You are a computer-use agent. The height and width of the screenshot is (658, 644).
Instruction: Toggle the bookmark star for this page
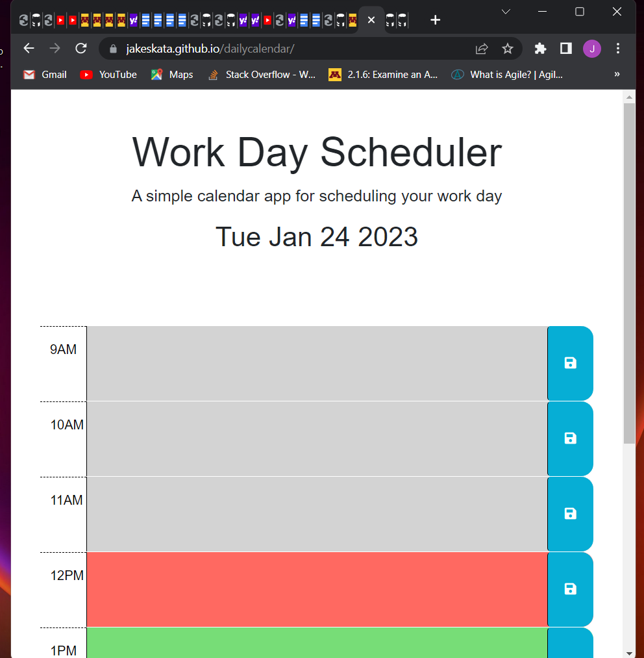click(x=508, y=48)
